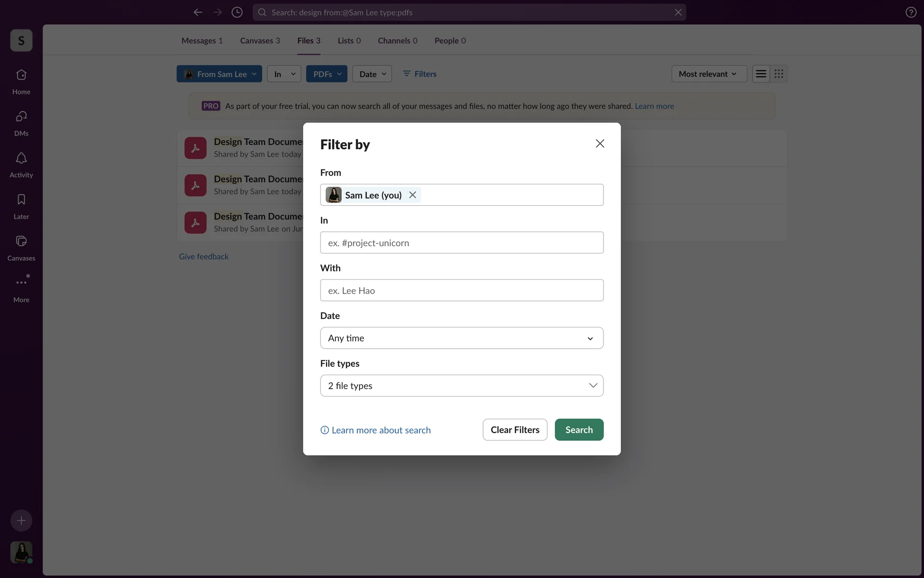The width and height of the screenshot is (924, 578).
Task: Open Canvases in the sidebar
Action: (21, 241)
